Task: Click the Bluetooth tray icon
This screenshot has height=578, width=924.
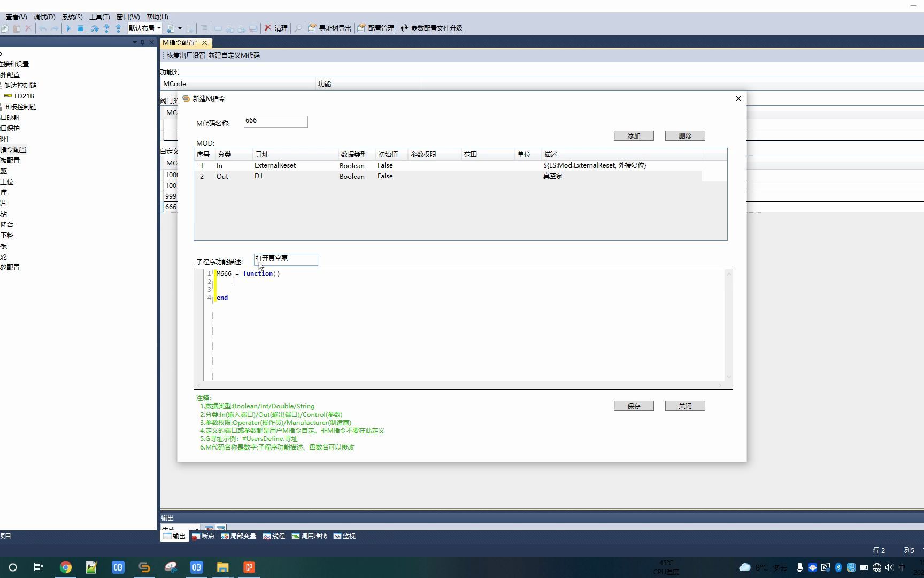Action: [x=838, y=567]
